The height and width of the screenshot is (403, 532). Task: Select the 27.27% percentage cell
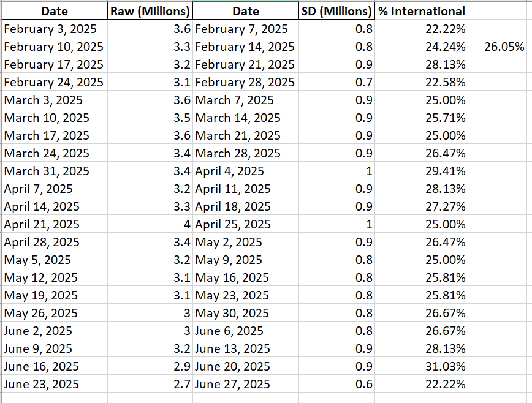422,206
